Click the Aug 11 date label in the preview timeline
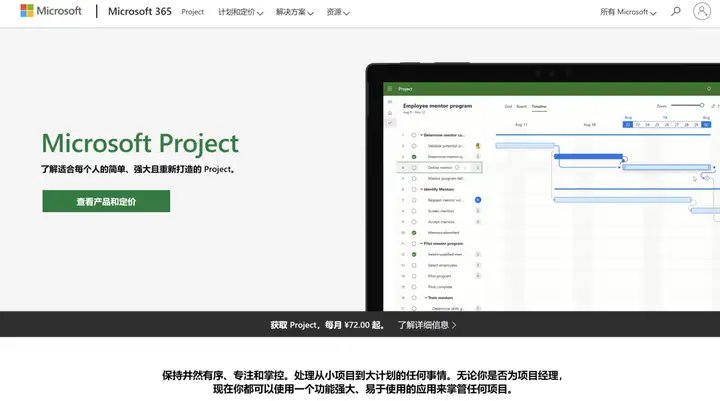The height and width of the screenshot is (401, 720). 521,124
